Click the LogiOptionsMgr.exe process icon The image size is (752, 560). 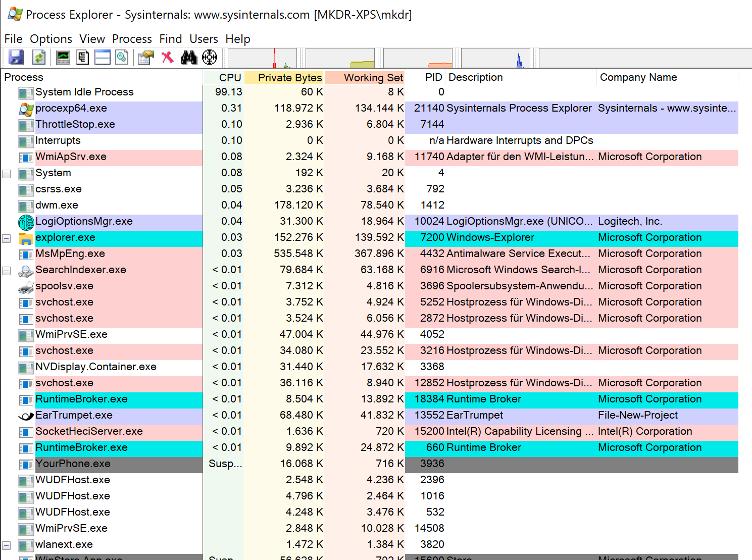(26, 222)
